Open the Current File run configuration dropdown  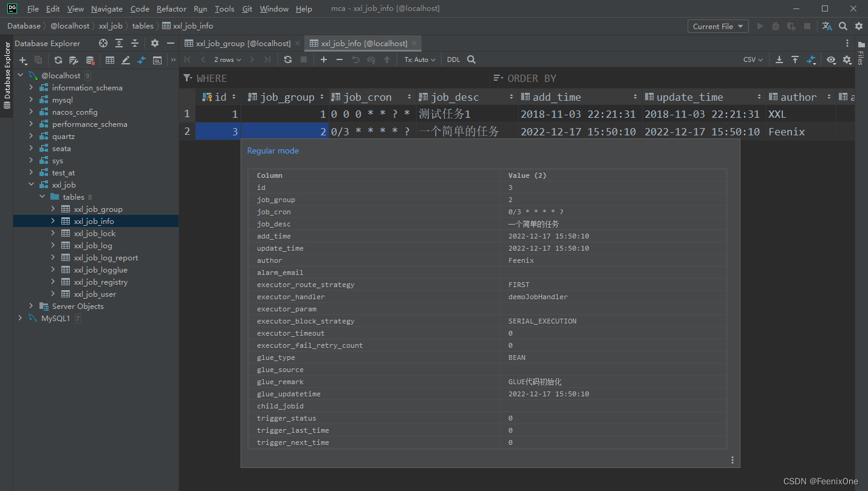pos(718,26)
